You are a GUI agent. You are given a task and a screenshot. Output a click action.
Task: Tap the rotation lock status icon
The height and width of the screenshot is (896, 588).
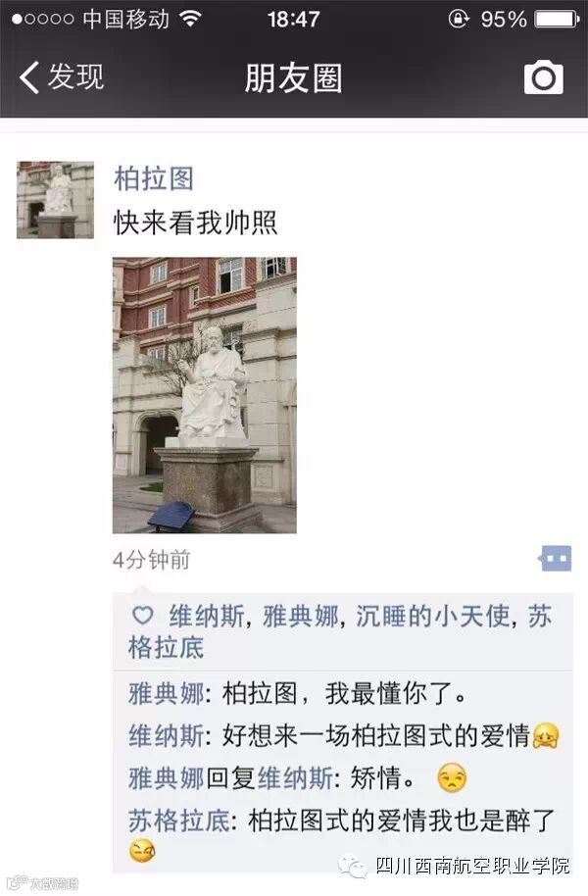(459, 19)
